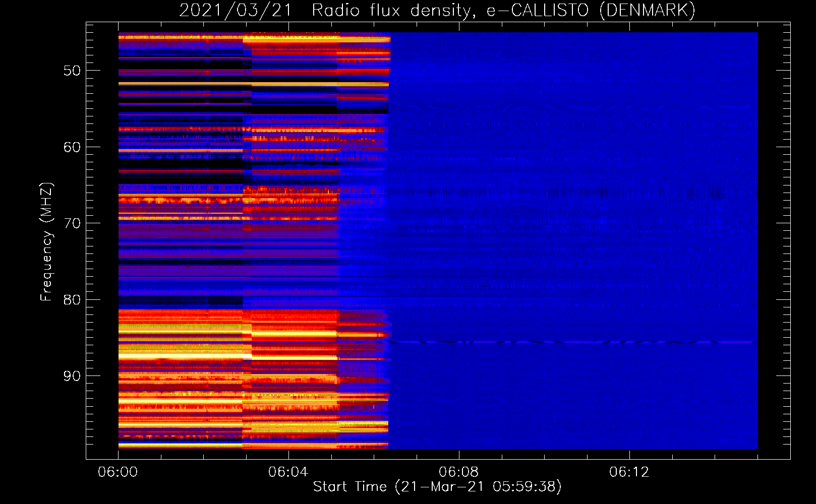Click the '80' frequency tick label
The width and height of the screenshot is (816, 504).
tap(72, 300)
